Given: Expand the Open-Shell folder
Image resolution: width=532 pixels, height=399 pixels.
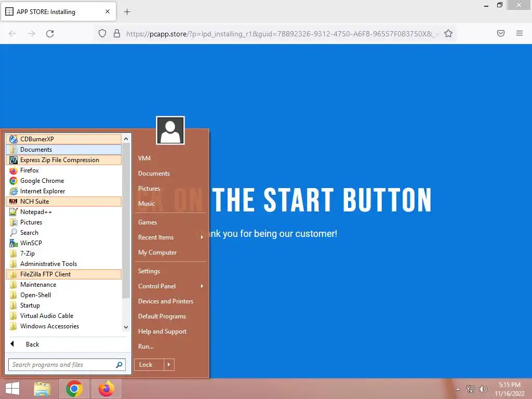Looking at the screenshot, I should click(x=63, y=295).
